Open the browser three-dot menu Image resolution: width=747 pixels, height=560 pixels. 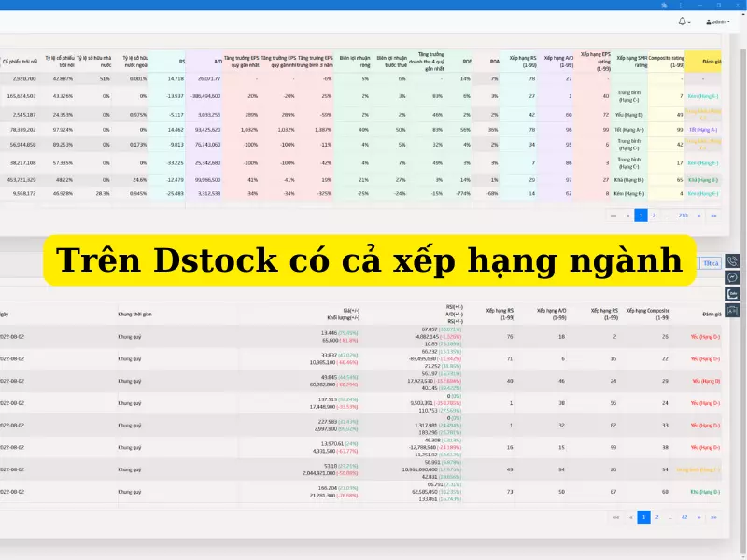pos(681,6)
